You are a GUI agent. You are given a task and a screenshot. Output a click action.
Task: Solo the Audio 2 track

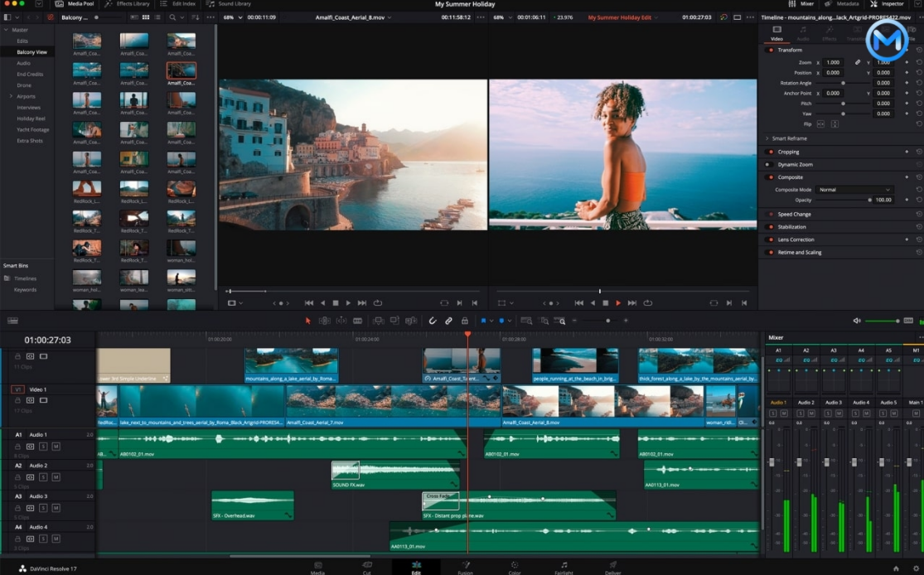click(x=43, y=477)
